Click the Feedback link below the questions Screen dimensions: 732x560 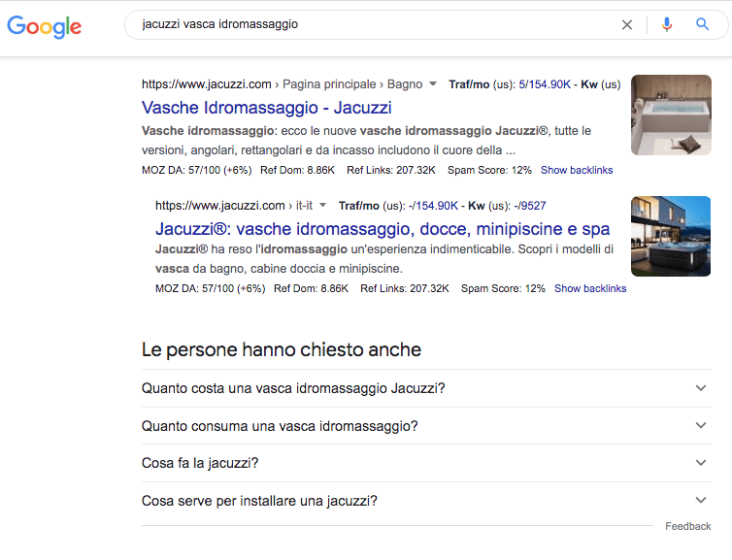tap(687, 526)
